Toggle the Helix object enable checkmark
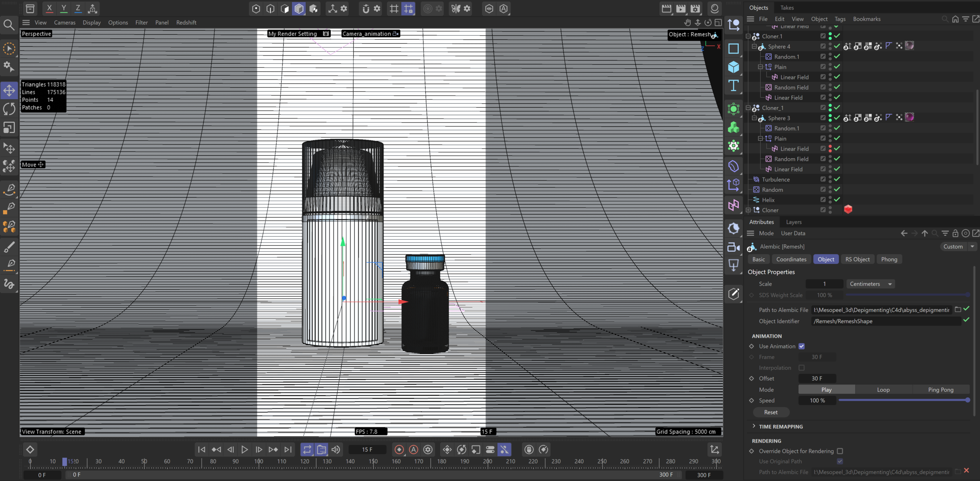The width and height of the screenshot is (980, 481). [837, 200]
